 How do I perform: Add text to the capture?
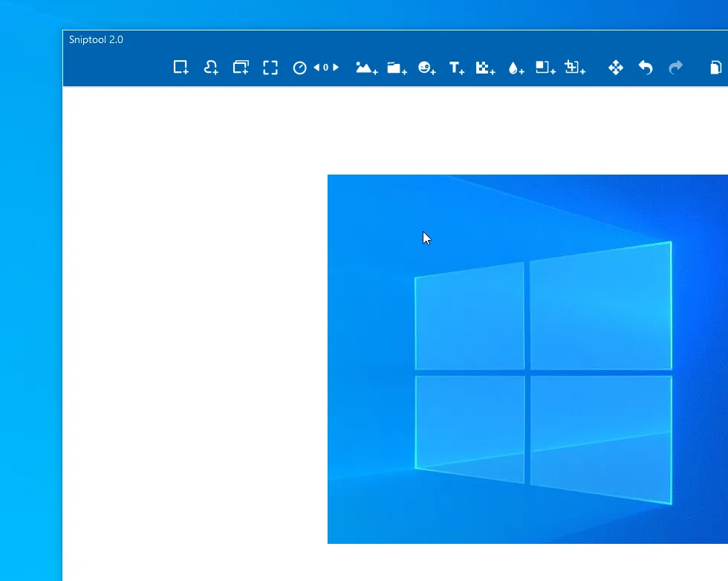point(455,67)
